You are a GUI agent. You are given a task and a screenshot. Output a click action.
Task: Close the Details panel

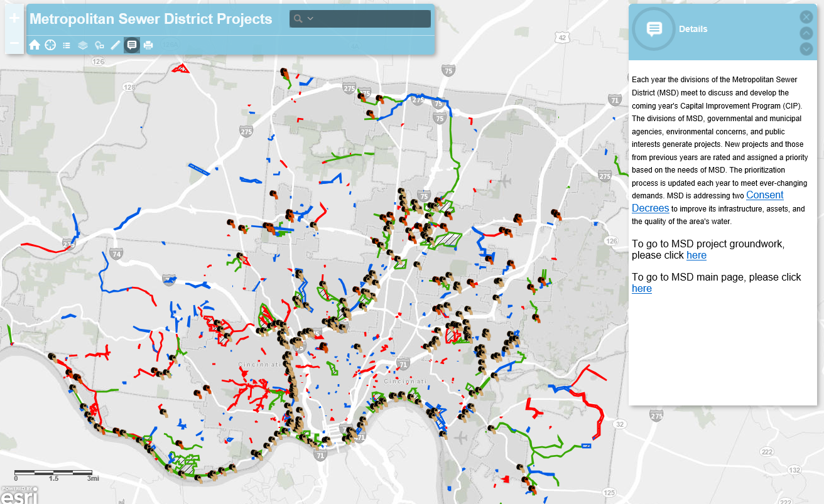pyautogui.click(x=806, y=17)
